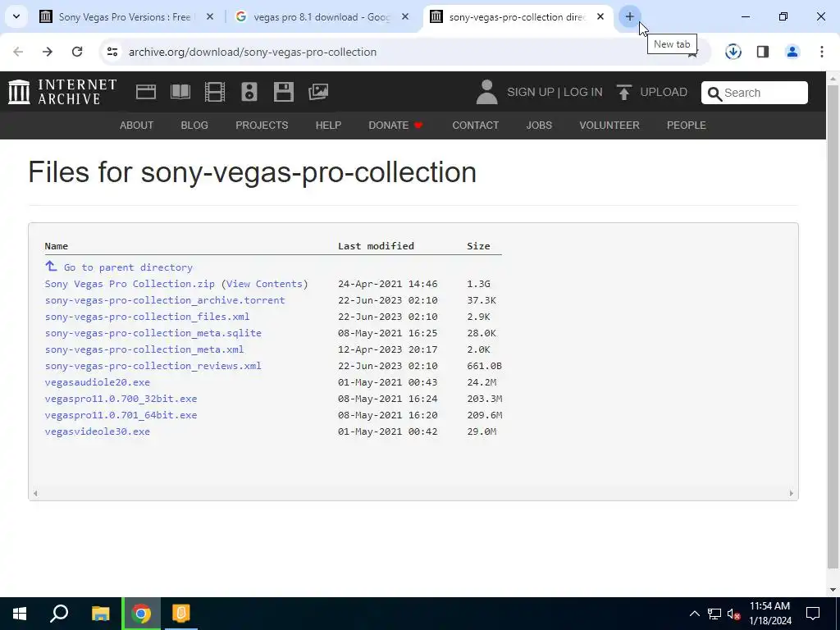Open the Internet Archive web icon
The width and height of the screenshot is (840, 630).
(x=146, y=92)
